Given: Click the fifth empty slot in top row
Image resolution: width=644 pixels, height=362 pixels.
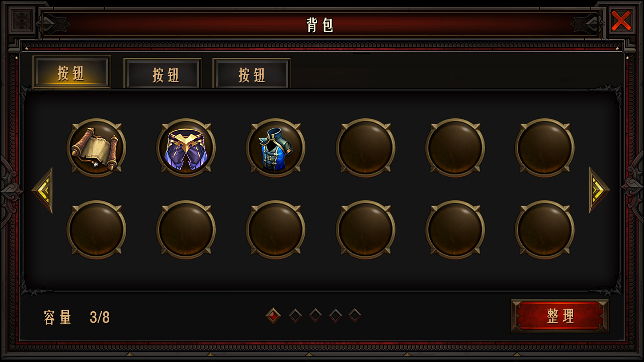Looking at the screenshot, I should pyautogui.click(x=455, y=148).
